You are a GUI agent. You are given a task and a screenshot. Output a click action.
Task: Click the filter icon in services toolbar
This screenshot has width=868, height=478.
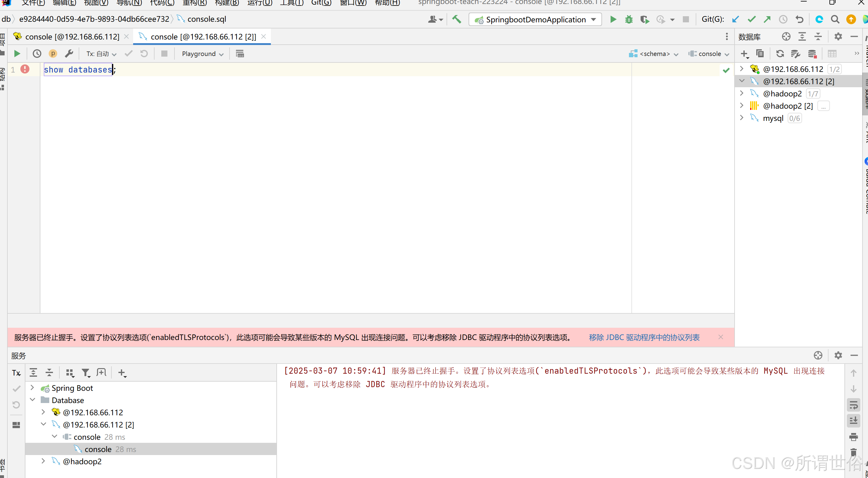coord(86,372)
